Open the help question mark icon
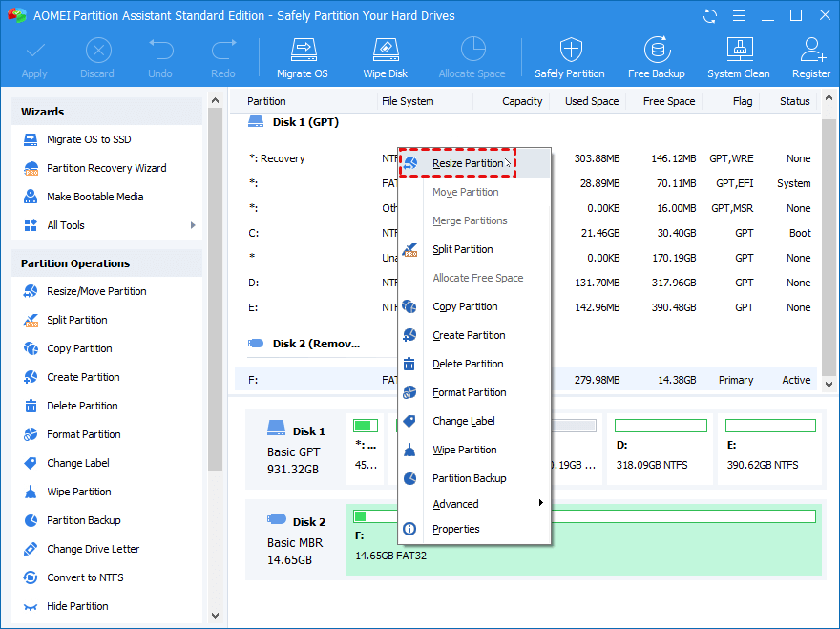Image resolution: width=840 pixels, height=629 pixels. coord(738,16)
